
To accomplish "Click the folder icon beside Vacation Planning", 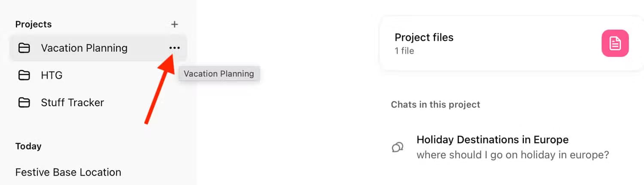I will pyautogui.click(x=24, y=48).
